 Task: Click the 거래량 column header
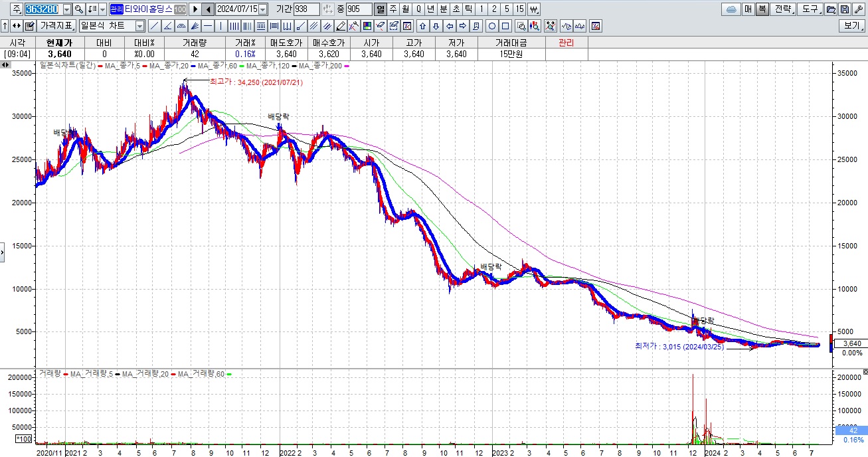(194, 42)
